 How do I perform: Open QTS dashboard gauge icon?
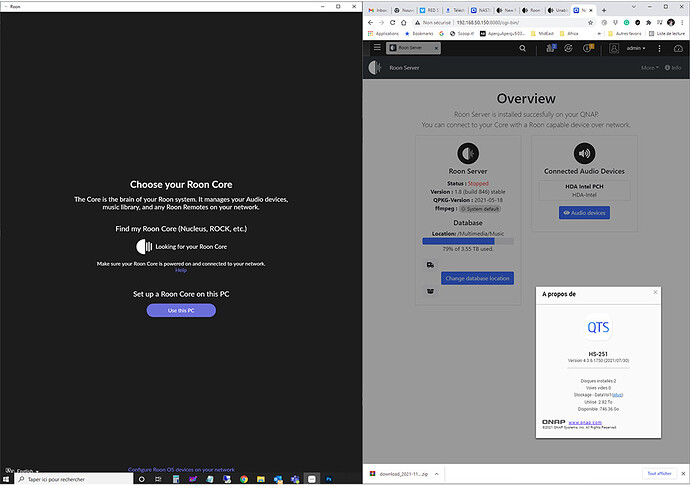click(678, 48)
